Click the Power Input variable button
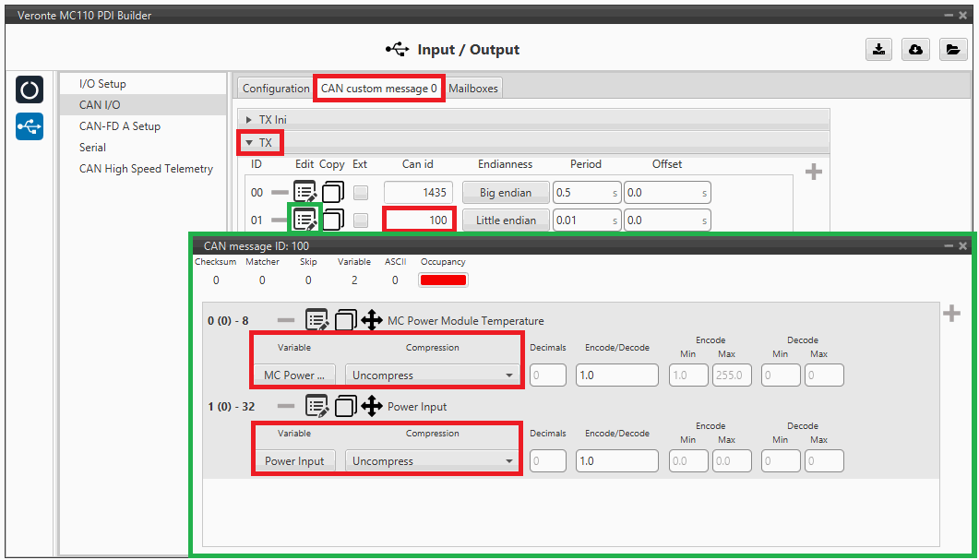The height and width of the screenshot is (560, 979). [294, 461]
